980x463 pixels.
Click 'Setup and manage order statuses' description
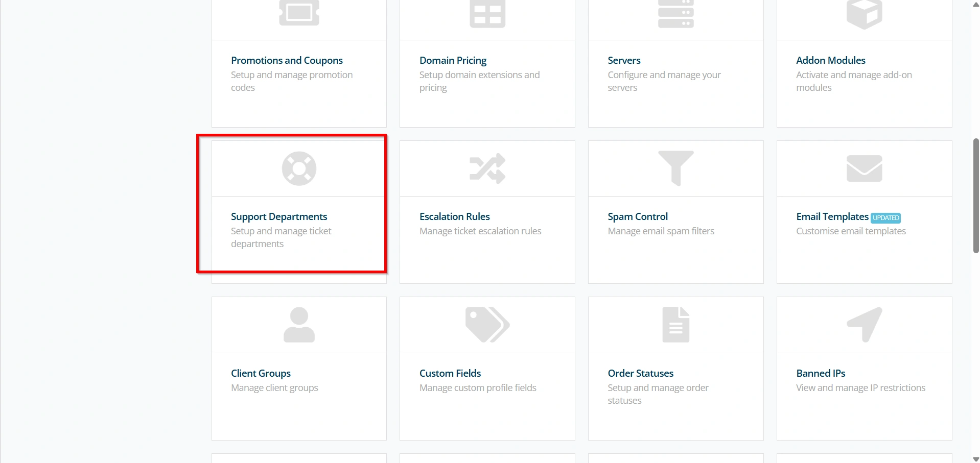coord(658,394)
